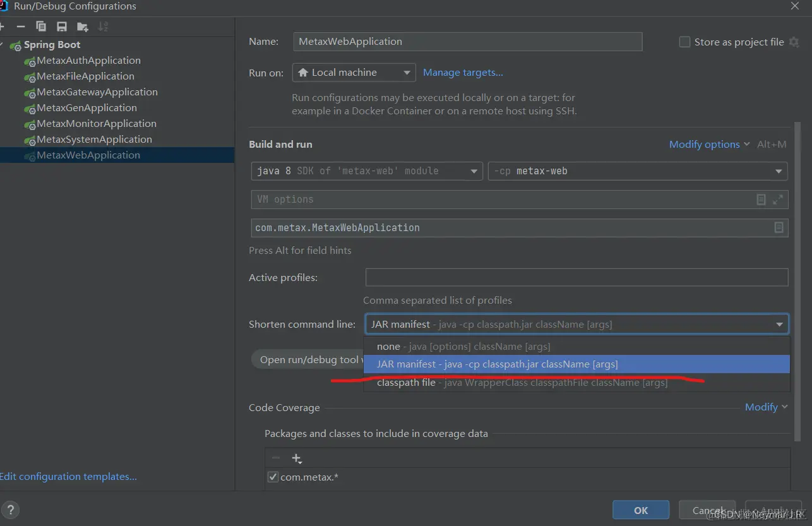The image size is (812, 526).
Task: Click the OK button
Action: coord(641,510)
